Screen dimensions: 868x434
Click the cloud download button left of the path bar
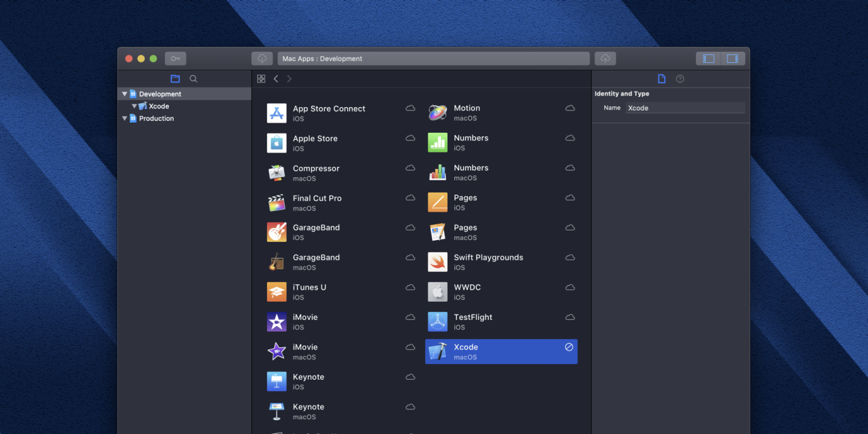[x=262, y=59]
